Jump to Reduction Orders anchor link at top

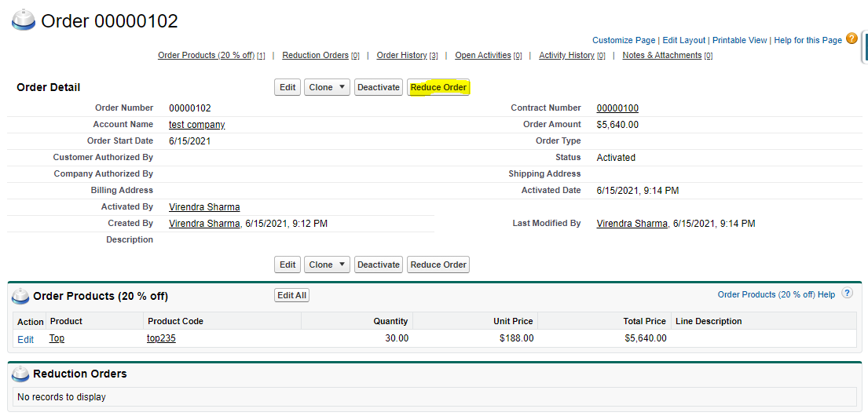(x=316, y=55)
